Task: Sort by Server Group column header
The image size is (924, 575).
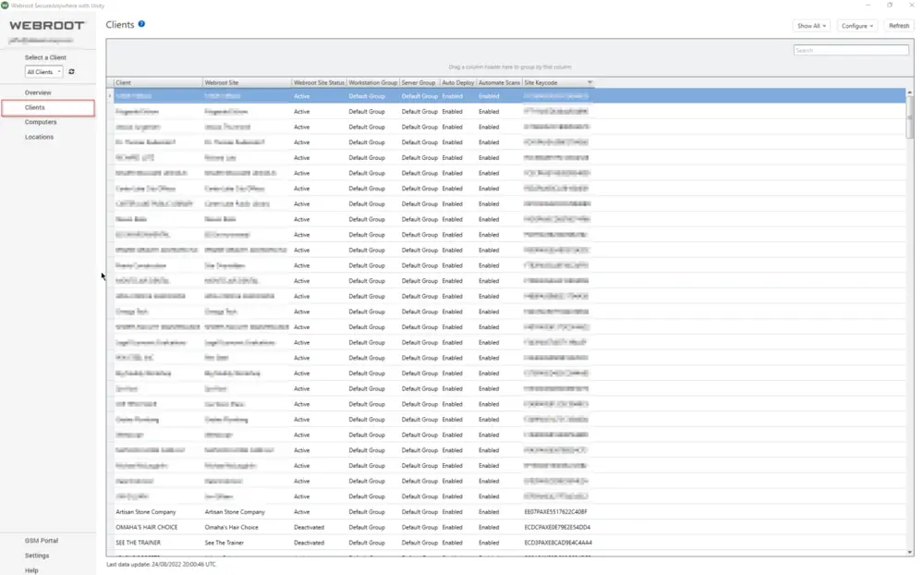Action: 419,82
